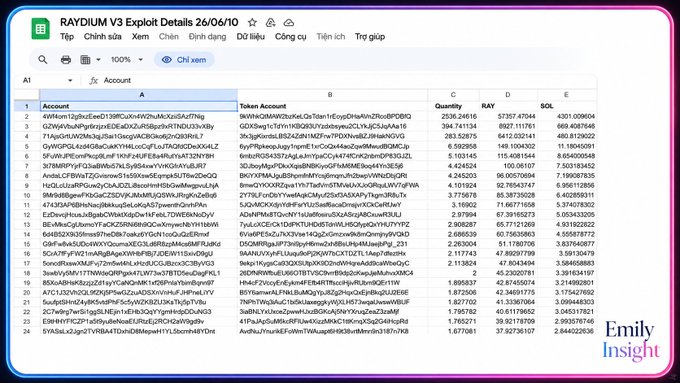This screenshot has width=680, height=383.
Task: Click RAY cell 8927.111761
Action: pyautogui.click(x=508, y=127)
